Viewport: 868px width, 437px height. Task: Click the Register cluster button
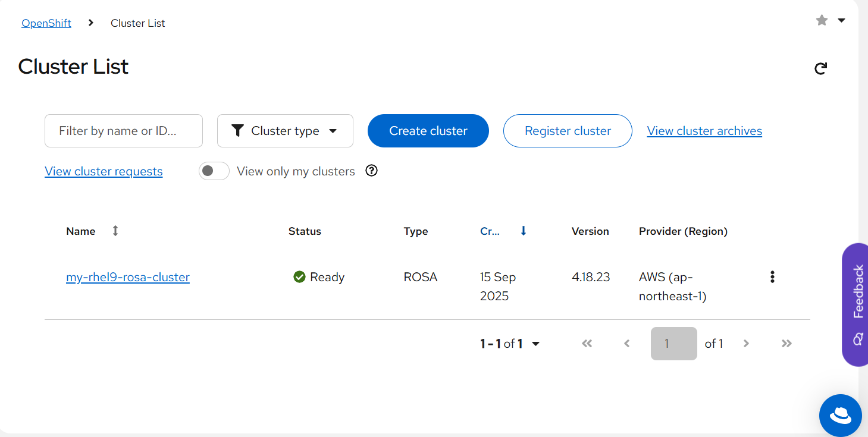pos(568,131)
